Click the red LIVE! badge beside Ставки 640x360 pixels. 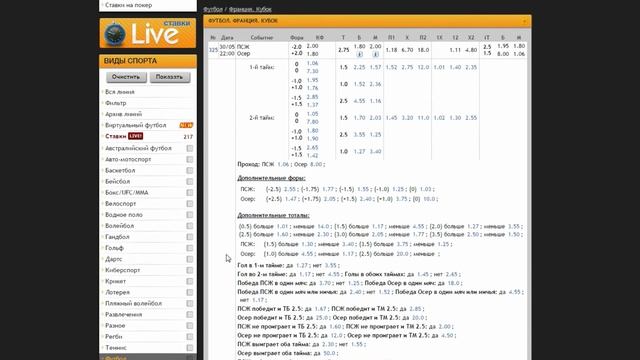(x=136, y=136)
